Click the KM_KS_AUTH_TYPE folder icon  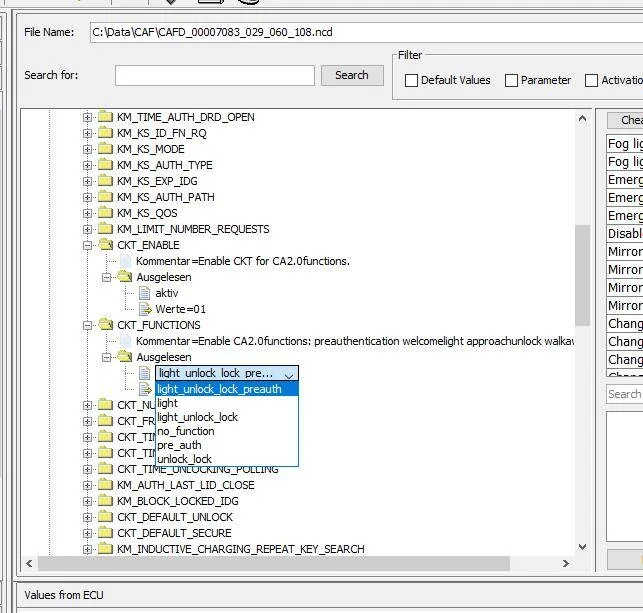pyautogui.click(x=105, y=165)
